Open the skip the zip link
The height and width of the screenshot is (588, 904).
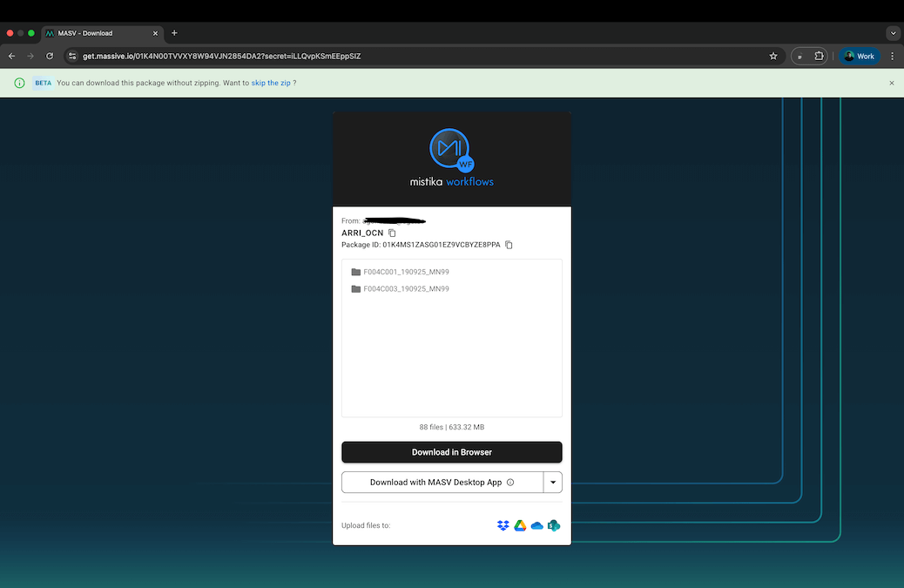click(x=272, y=83)
